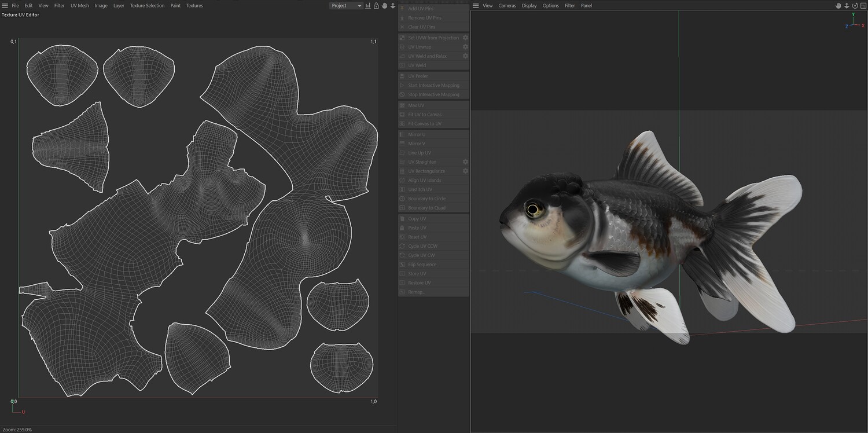Open the Image menu in UV editor
Viewport: 868px width, 433px height.
(x=101, y=6)
